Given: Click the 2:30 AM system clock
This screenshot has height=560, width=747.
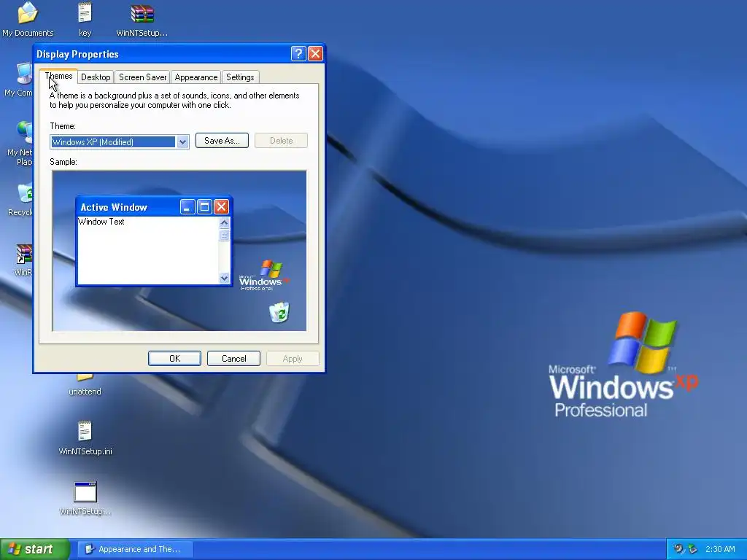Looking at the screenshot, I should 720,549.
